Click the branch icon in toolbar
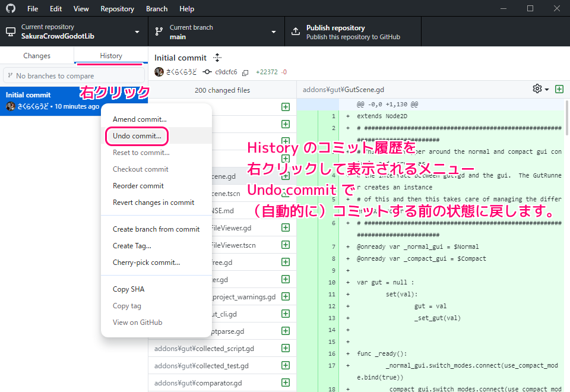 click(159, 31)
